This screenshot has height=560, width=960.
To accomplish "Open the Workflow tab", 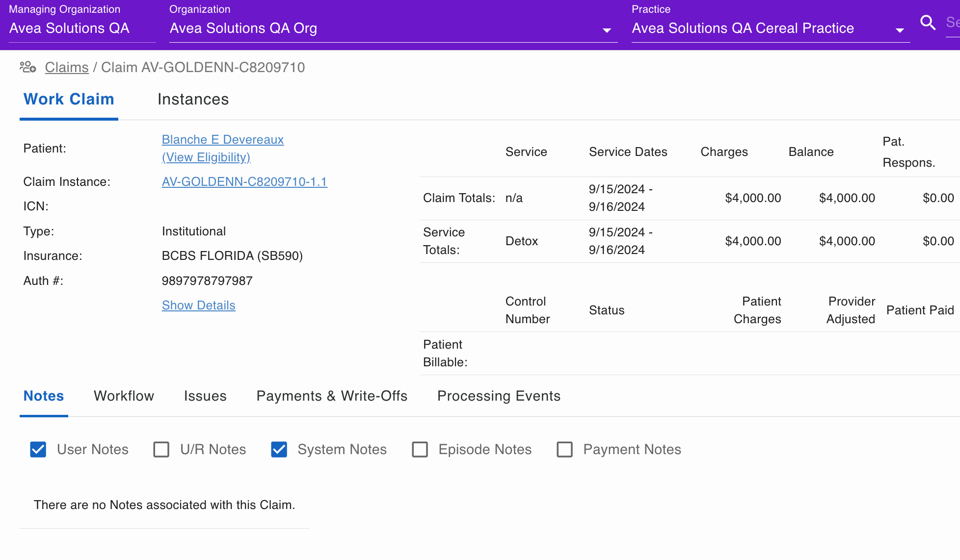I will [x=124, y=396].
